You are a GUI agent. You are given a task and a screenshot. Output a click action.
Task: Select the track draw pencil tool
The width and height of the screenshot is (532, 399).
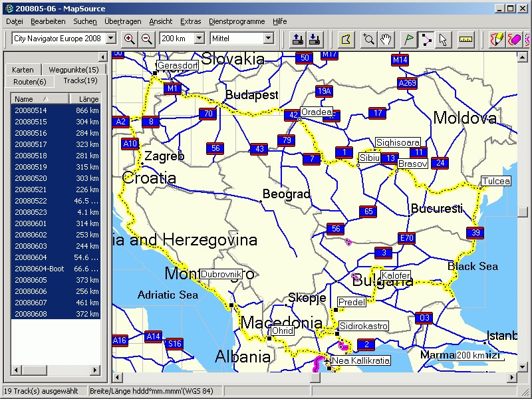pos(497,39)
